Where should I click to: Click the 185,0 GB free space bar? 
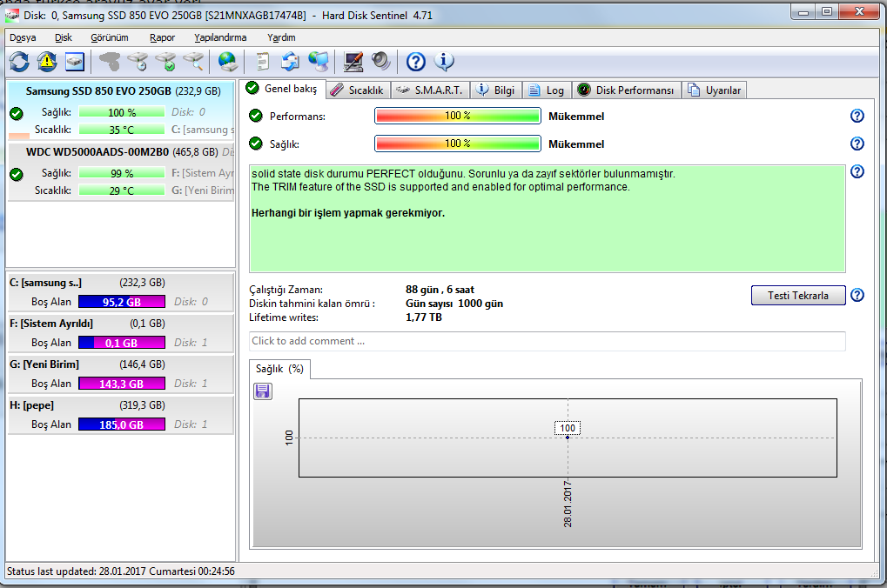coord(122,424)
